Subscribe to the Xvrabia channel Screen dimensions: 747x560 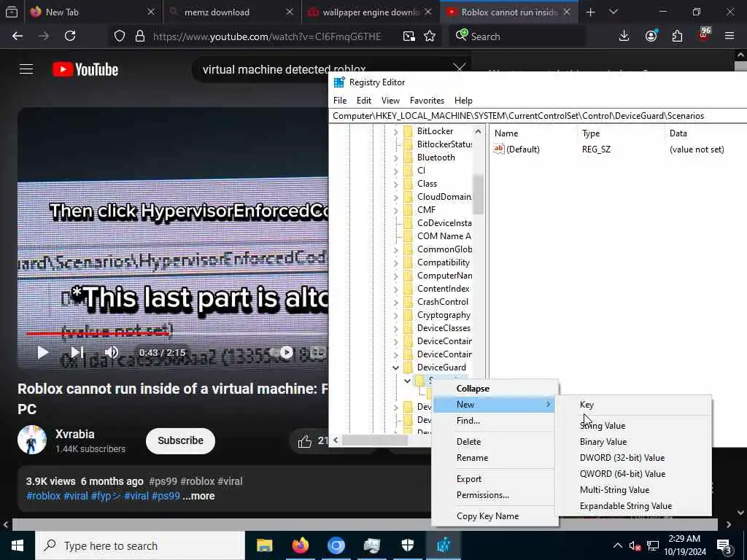pyautogui.click(x=181, y=440)
